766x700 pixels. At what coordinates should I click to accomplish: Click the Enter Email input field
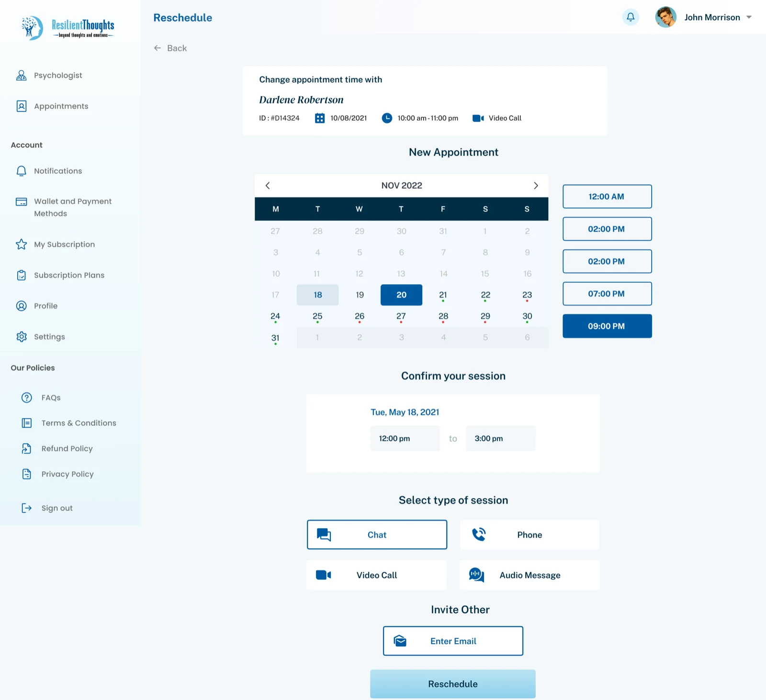453,641
